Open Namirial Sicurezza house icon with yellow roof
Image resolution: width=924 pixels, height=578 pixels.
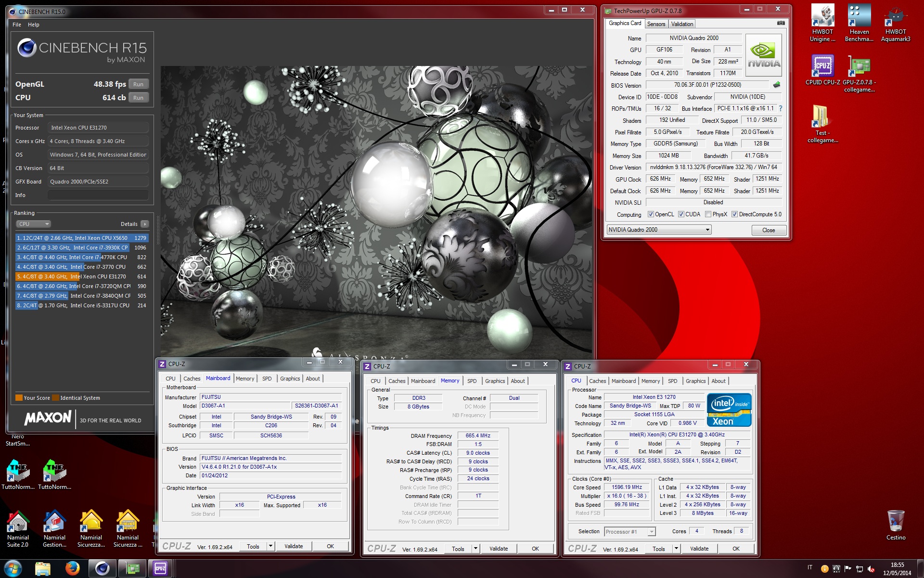[91, 529]
